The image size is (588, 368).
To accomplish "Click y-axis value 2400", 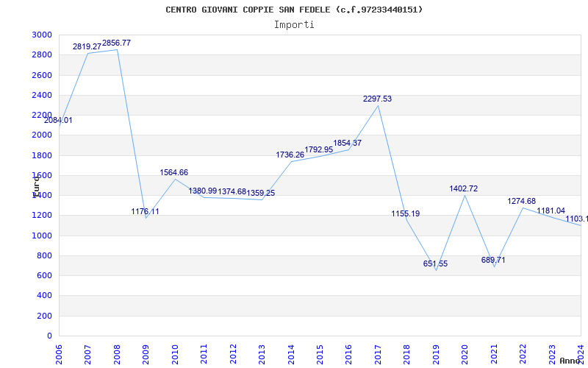I will [42, 95].
